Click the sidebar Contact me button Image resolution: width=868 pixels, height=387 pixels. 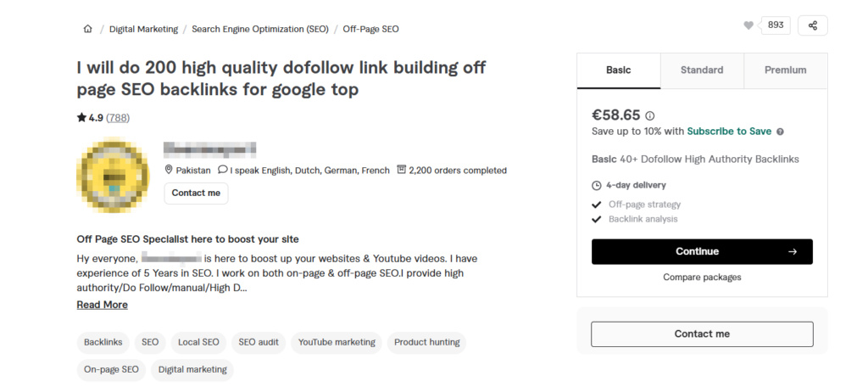tap(702, 334)
